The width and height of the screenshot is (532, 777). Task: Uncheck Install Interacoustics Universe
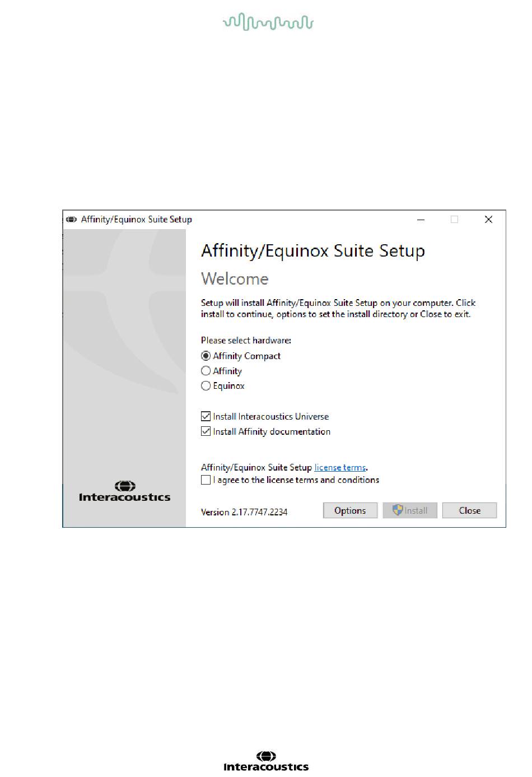(x=206, y=416)
